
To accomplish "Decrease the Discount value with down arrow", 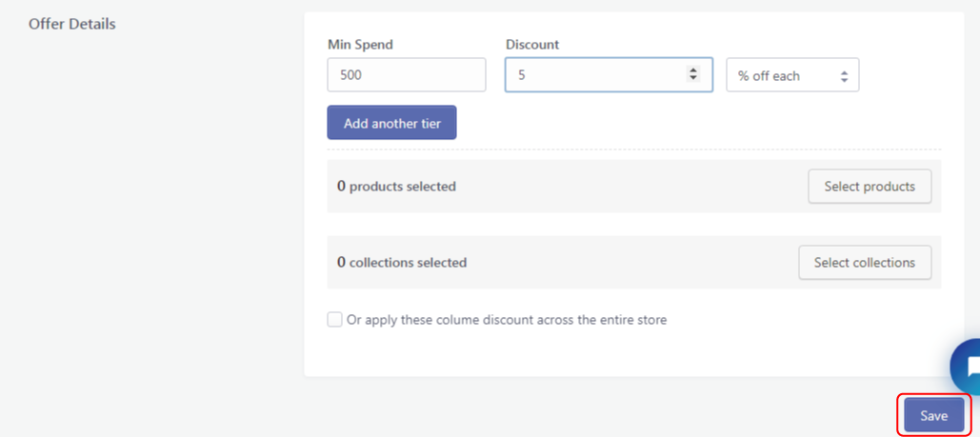I will pyautogui.click(x=693, y=79).
